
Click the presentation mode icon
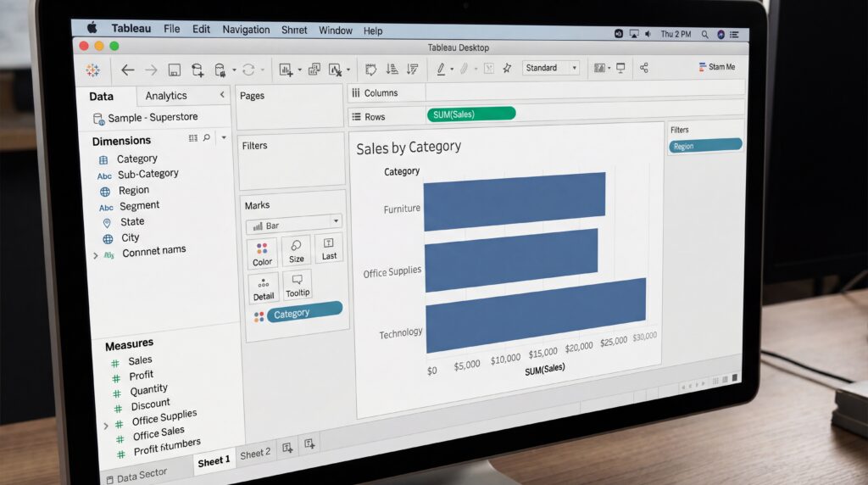620,68
